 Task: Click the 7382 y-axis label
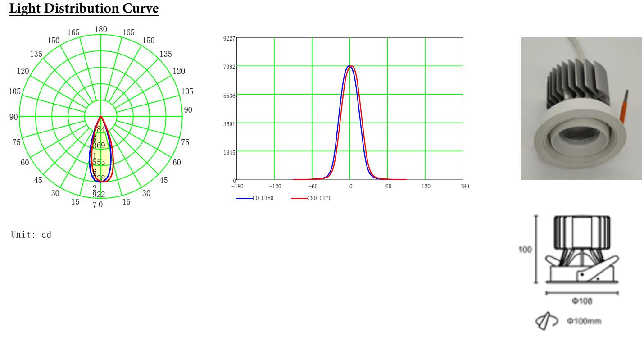pyautogui.click(x=229, y=66)
